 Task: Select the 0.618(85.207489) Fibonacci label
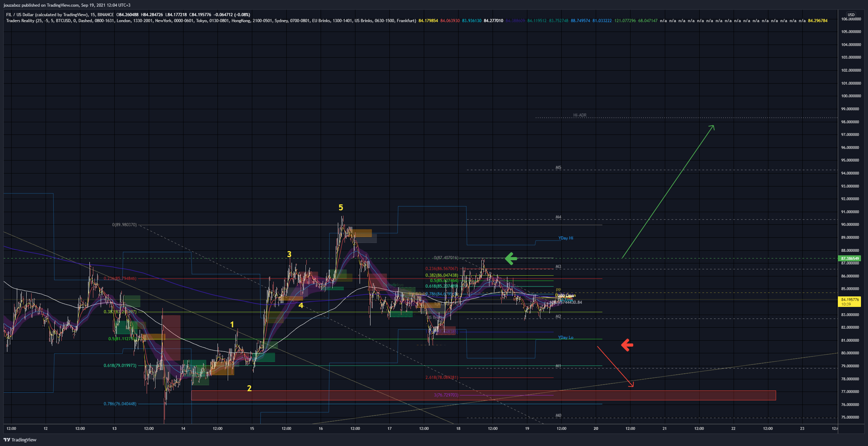[x=442, y=286]
